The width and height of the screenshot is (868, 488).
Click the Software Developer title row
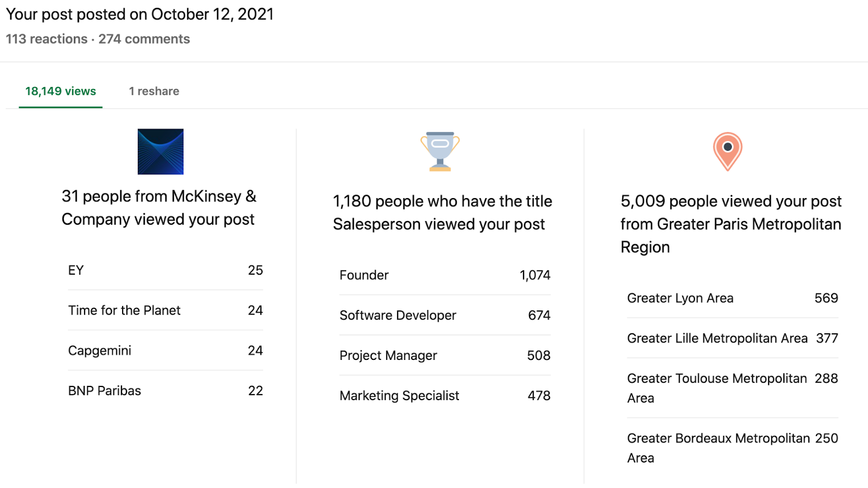(445, 315)
